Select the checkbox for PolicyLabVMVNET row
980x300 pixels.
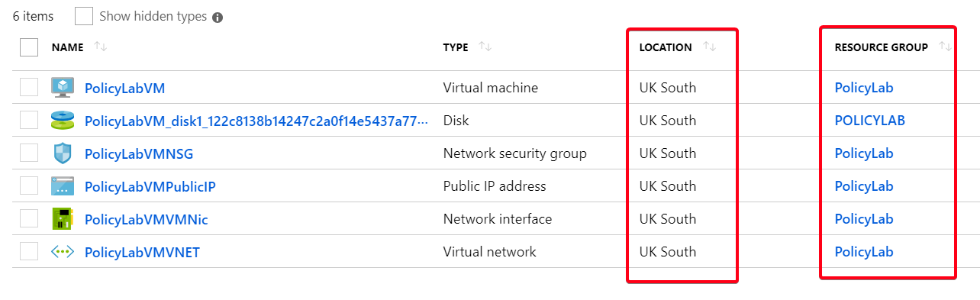[x=29, y=252]
